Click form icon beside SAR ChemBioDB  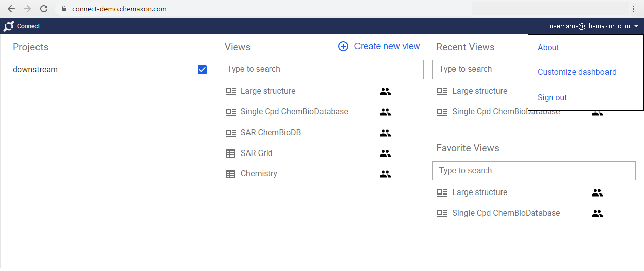tap(231, 133)
